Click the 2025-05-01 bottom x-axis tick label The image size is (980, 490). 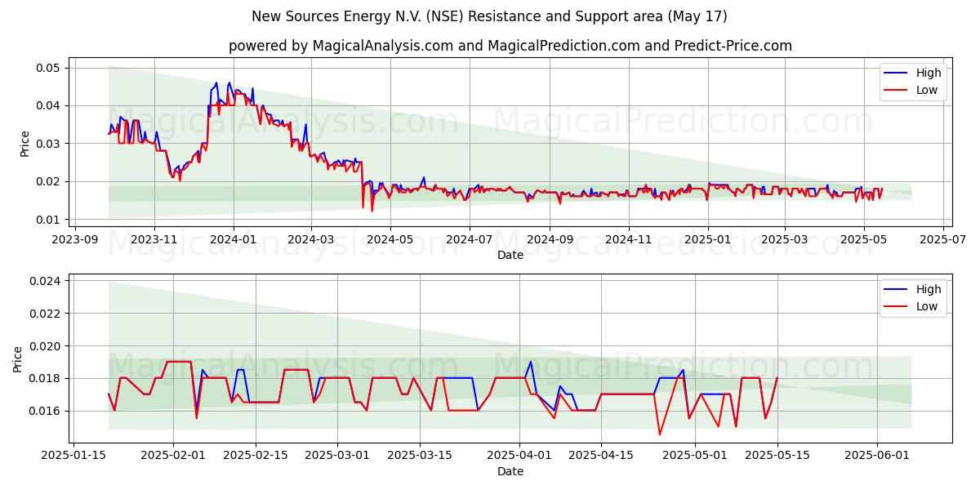[x=695, y=455]
